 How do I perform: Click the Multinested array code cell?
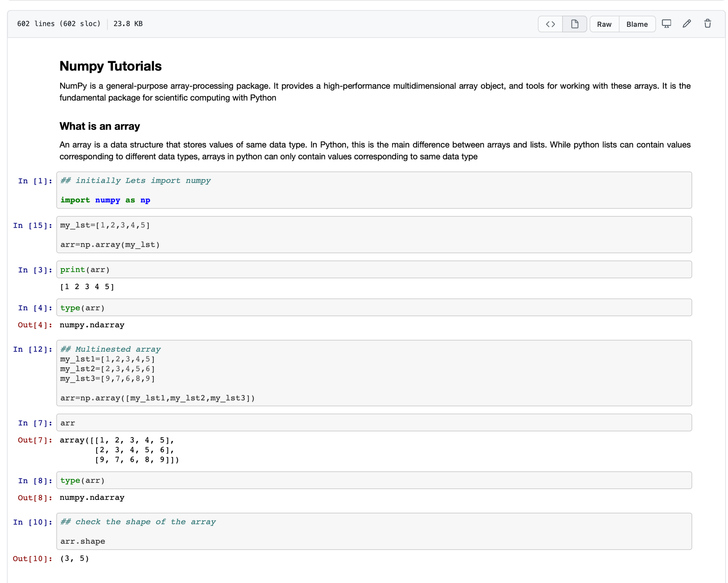point(373,373)
